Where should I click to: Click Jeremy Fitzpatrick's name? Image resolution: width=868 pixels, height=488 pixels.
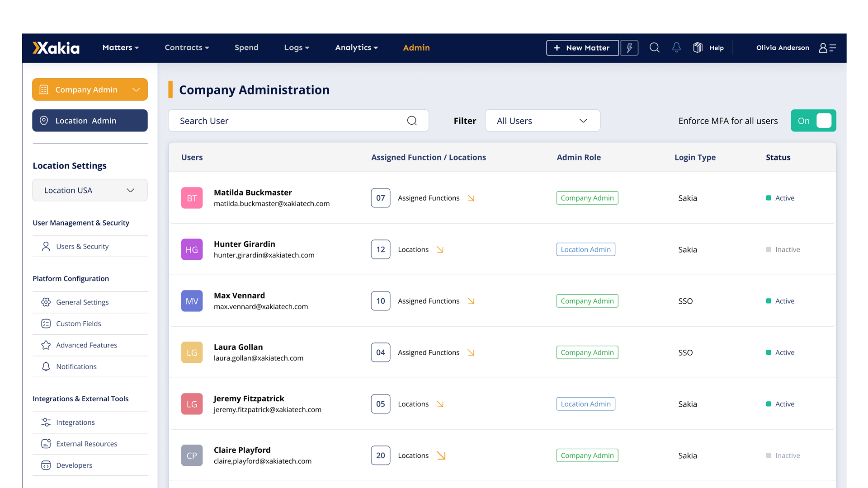pyautogui.click(x=249, y=399)
